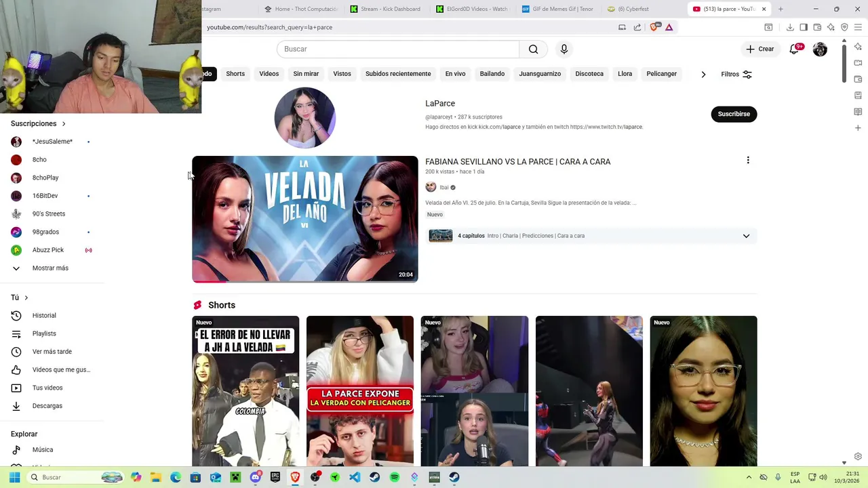Open Short 'La Parce expone la verdad con Pelicanger'
This screenshot has height=488, width=868.
point(360,391)
